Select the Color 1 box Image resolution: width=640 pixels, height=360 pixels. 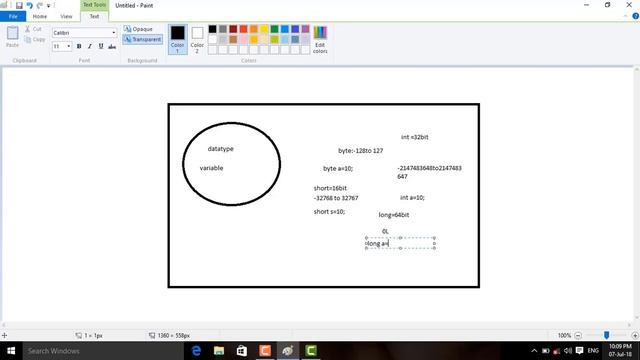point(178,39)
